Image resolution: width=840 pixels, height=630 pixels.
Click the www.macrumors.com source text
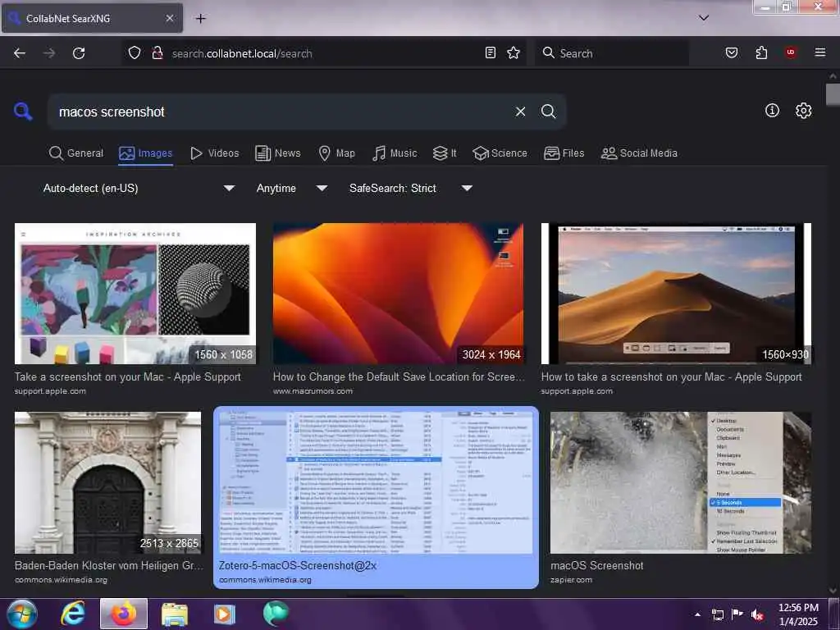(x=313, y=391)
